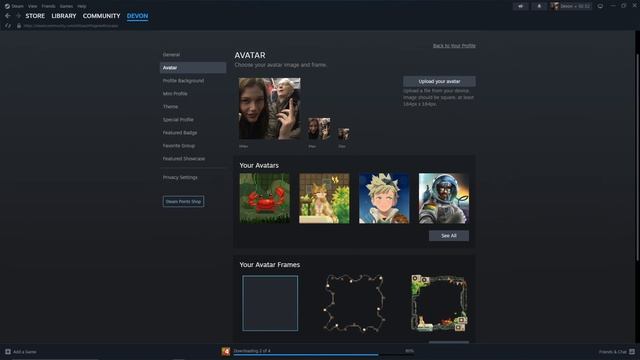Click the smallest avatar preview photo
Viewport: 640px width, 360px height.
coord(344,134)
